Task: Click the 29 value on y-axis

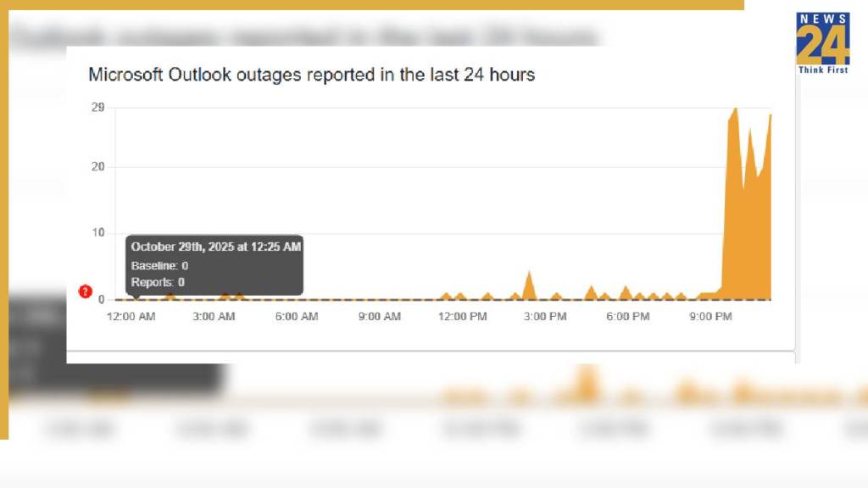Action: (98, 107)
